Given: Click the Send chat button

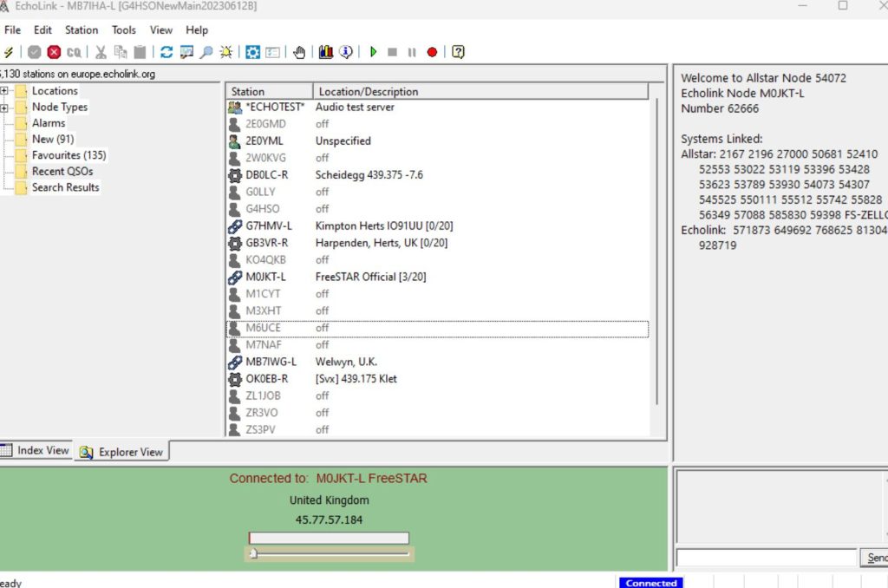Looking at the screenshot, I should click(x=875, y=558).
